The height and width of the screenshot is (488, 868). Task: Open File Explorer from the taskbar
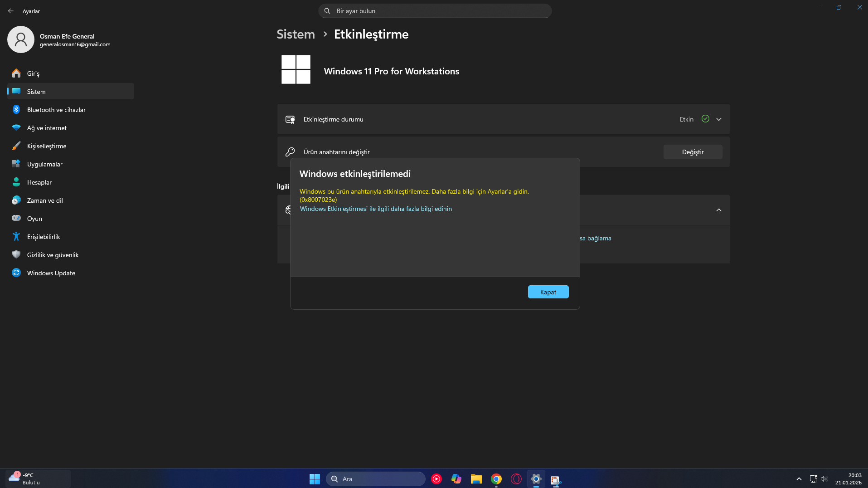tap(476, 479)
